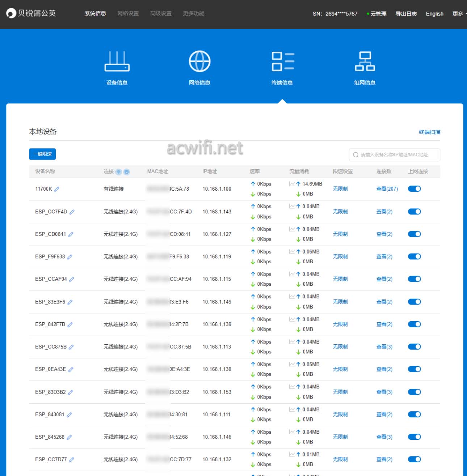Screen dimensions: 467x476
Task: Edit name of ESP_CC7D77
Action: click(72, 459)
